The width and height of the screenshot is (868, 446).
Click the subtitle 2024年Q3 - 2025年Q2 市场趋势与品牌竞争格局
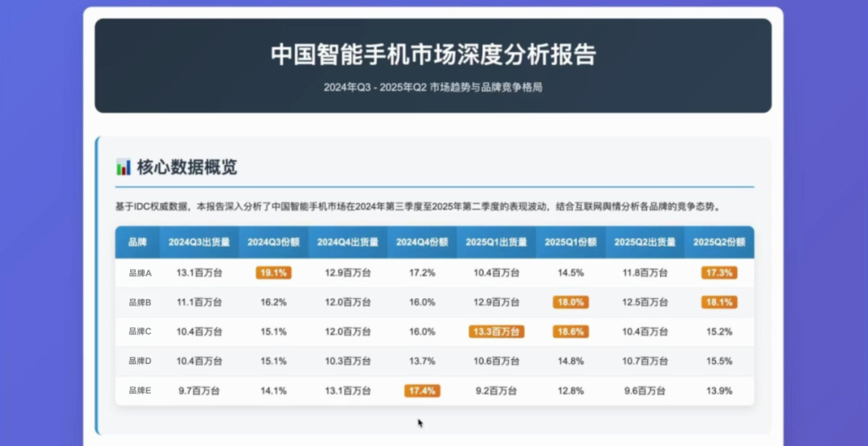click(433, 88)
